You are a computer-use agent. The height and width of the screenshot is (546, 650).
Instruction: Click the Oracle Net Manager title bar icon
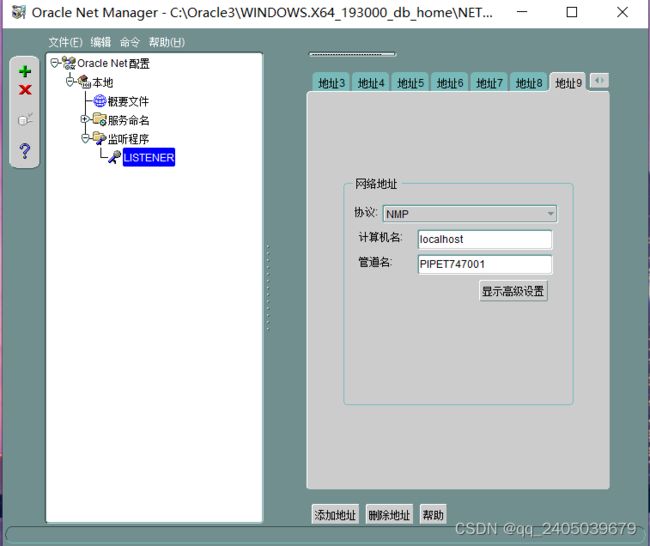(x=19, y=12)
